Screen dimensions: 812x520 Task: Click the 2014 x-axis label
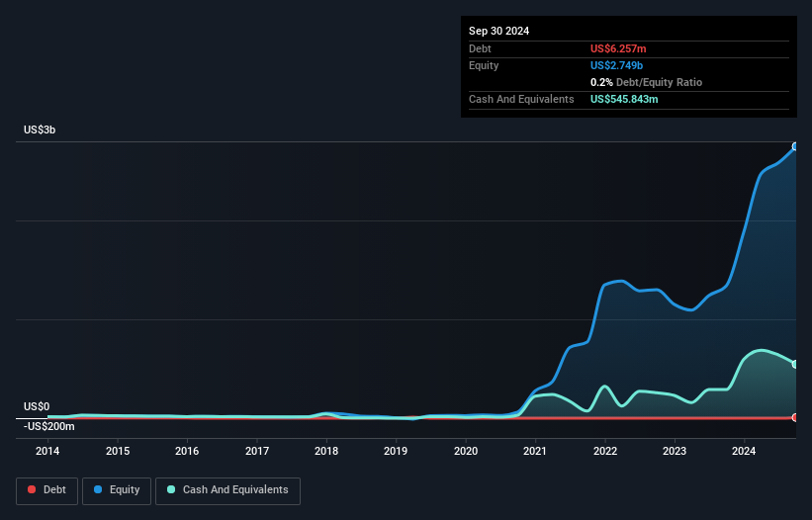click(47, 451)
